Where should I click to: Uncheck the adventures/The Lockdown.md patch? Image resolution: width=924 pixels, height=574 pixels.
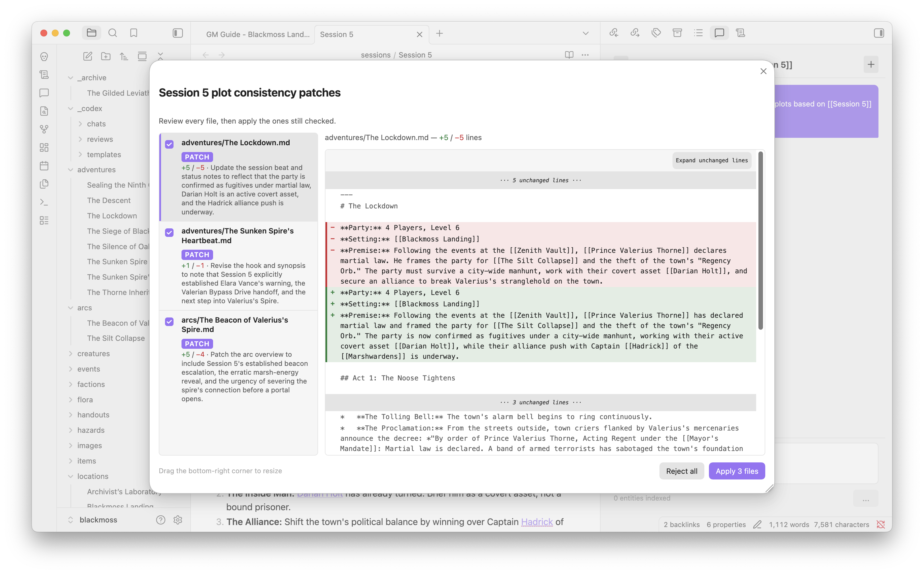[170, 144]
